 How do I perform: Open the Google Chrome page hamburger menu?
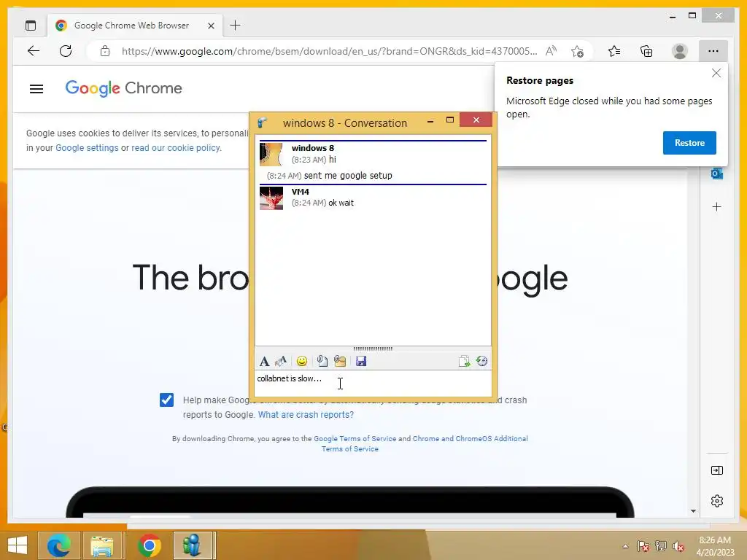click(x=36, y=88)
